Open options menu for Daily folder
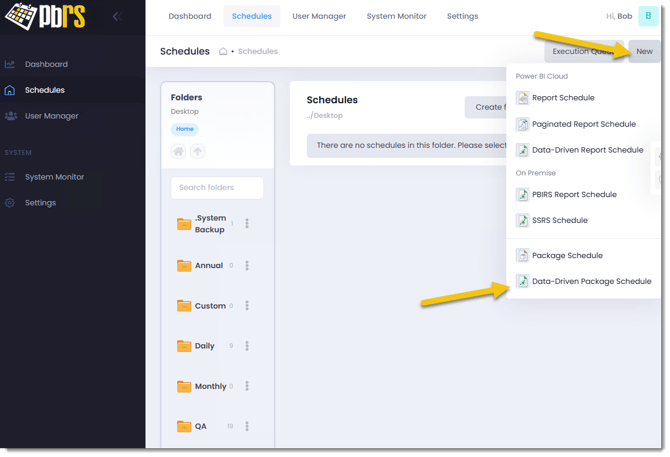 click(247, 346)
